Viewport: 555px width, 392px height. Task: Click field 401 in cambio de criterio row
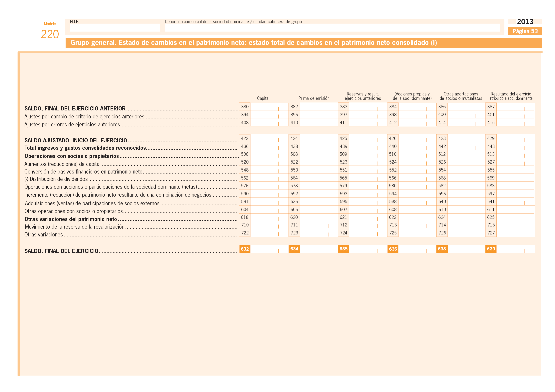tap(515, 114)
